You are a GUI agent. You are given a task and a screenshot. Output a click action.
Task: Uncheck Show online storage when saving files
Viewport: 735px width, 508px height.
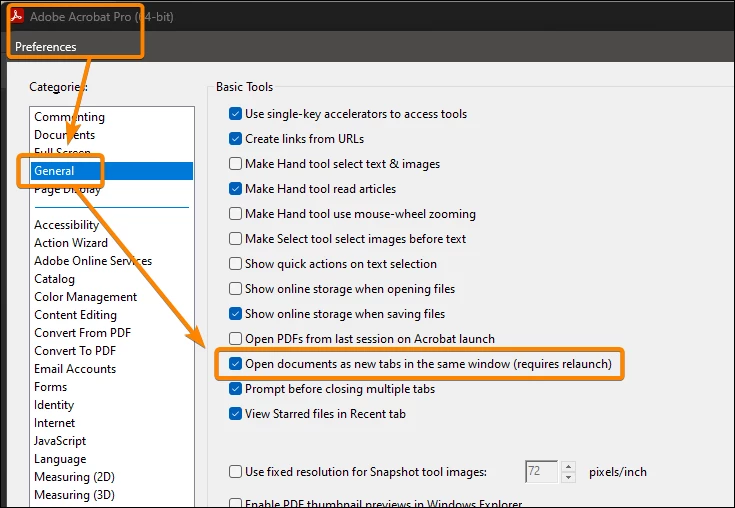point(235,314)
